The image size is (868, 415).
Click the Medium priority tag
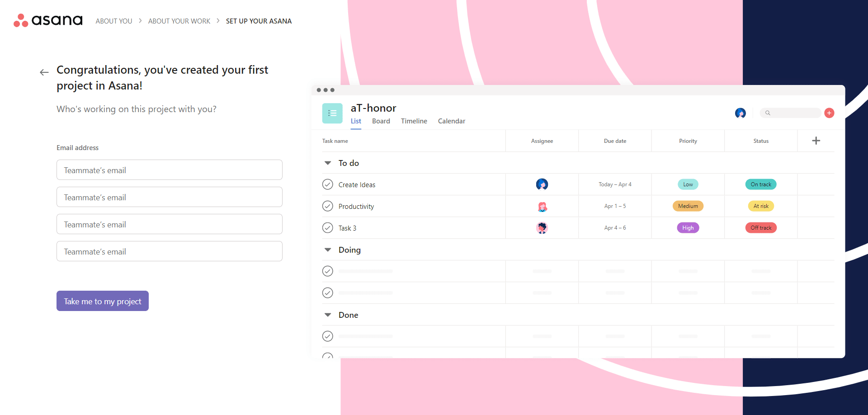[688, 206]
